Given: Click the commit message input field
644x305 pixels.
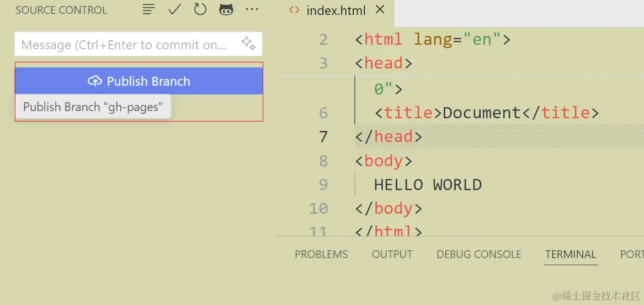Looking at the screenshot, I should click(139, 44).
